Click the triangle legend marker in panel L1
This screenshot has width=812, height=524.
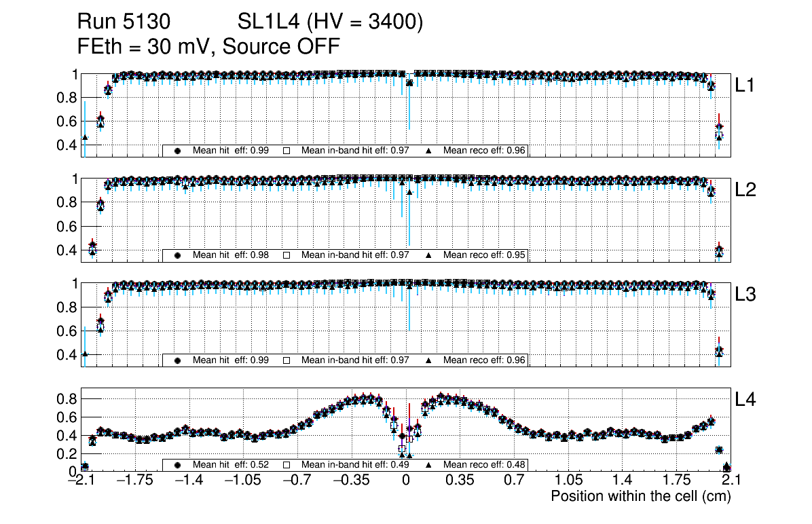(429, 151)
